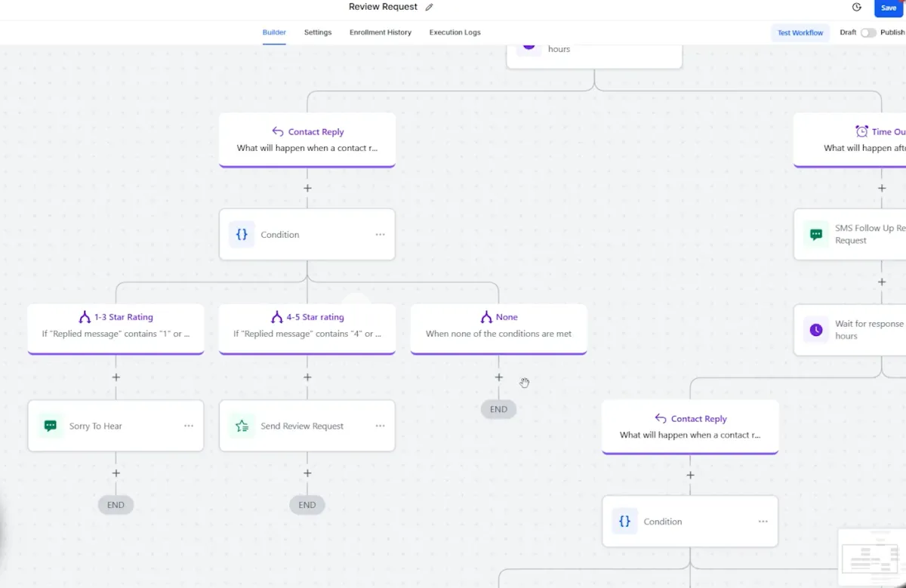Click the Test Workflow button

[800, 32]
